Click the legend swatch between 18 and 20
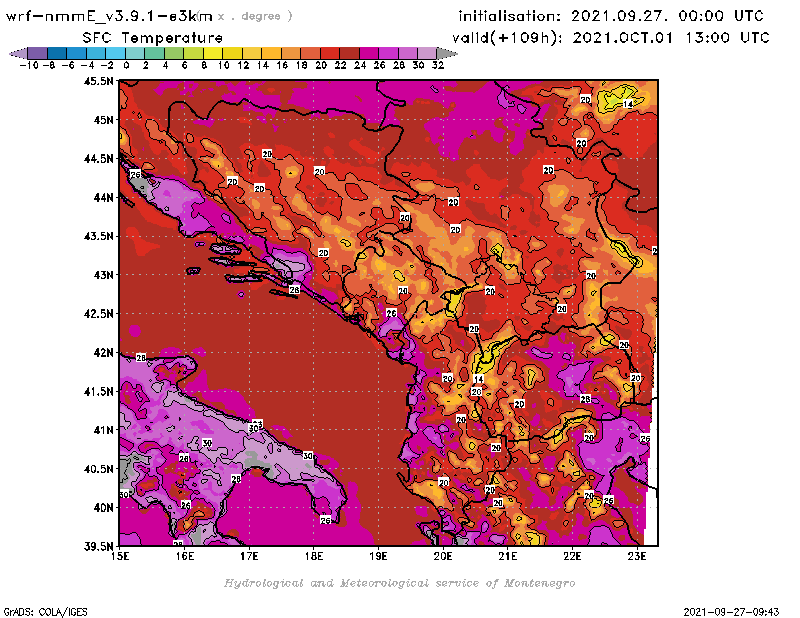The image size is (800, 618). coord(310,53)
